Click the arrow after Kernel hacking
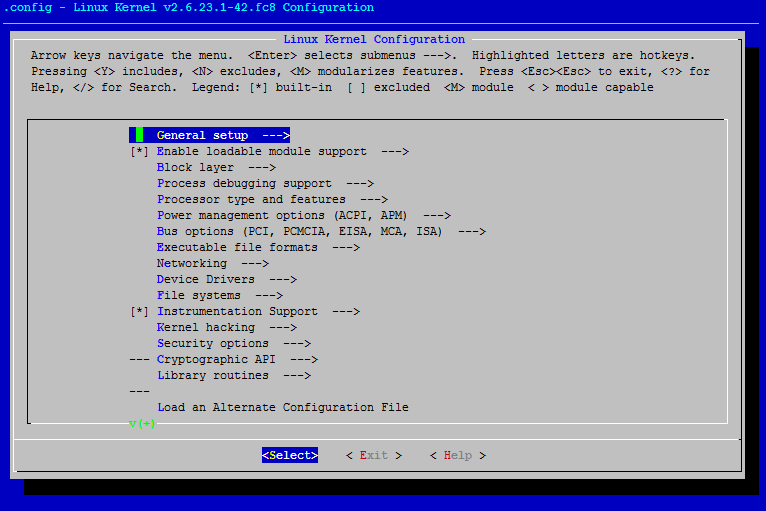 coord(283,328)
